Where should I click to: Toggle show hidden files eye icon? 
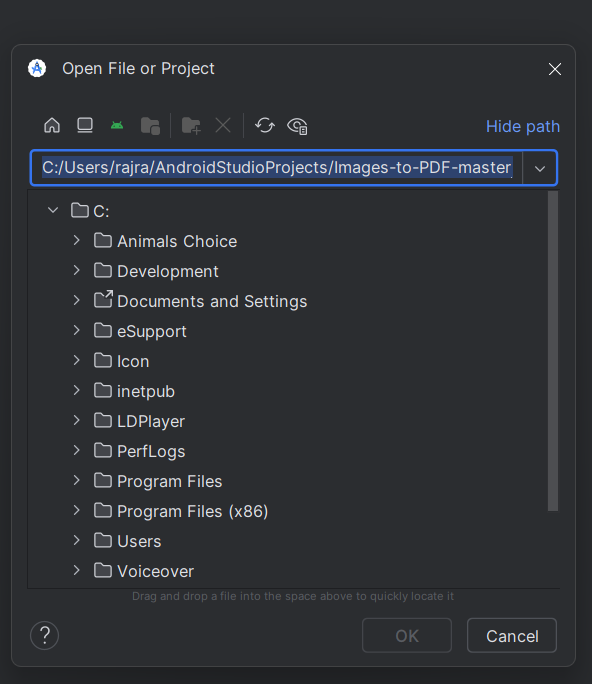click(x=298, y=127)
